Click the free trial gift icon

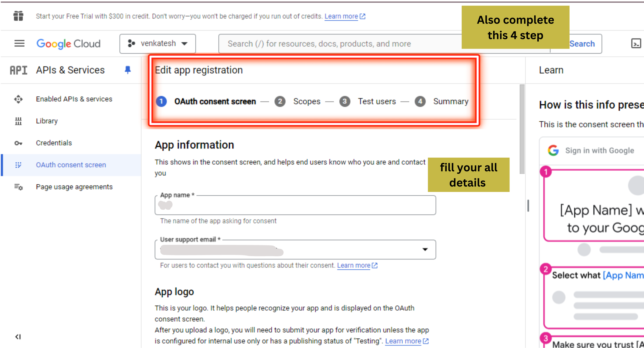tap(18, 16)
